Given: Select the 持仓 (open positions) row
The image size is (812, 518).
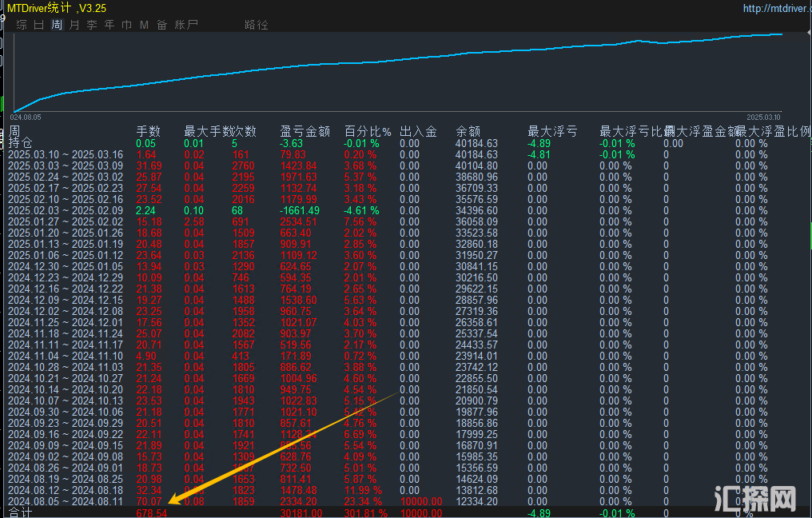Looking at the screenshot, I should click(20, 143).
